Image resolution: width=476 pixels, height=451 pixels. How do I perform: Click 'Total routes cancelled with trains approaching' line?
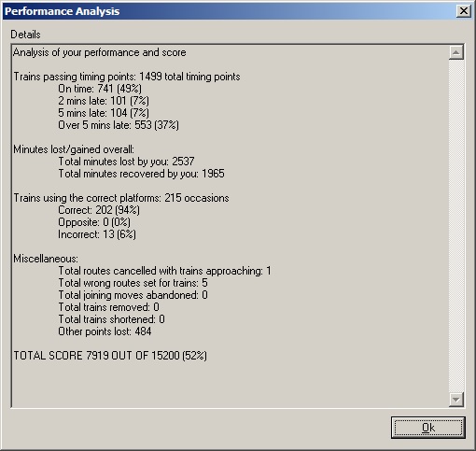click(164, 271)
